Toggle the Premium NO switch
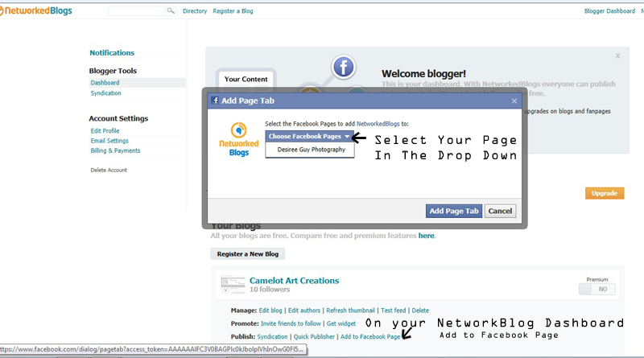The height and width of the screenshot is (358, 644). coord(597,289)
